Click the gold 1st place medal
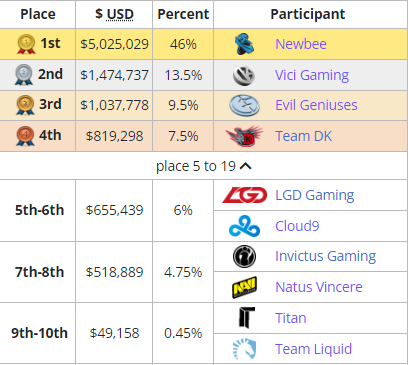The height and width of the screenshot is (365, 408). [x=26, y=44]
